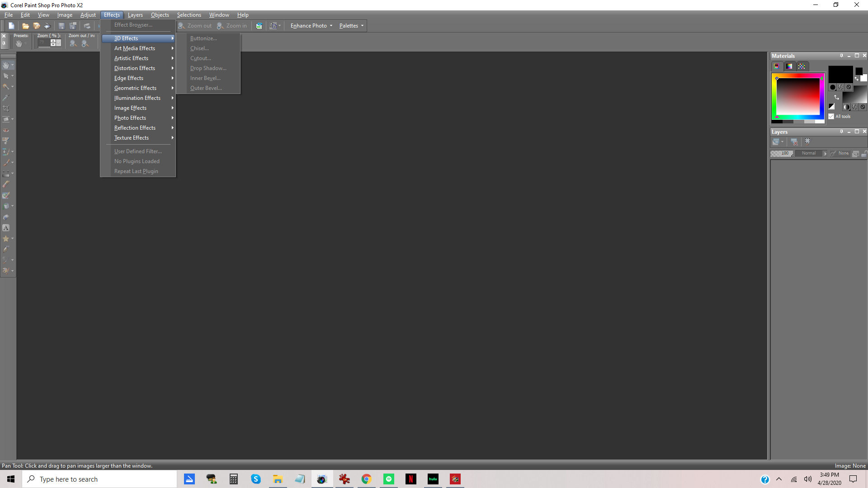The image size is (868, 488).
Task: Toggle the All tools checkbox
Action: (831, 117)
